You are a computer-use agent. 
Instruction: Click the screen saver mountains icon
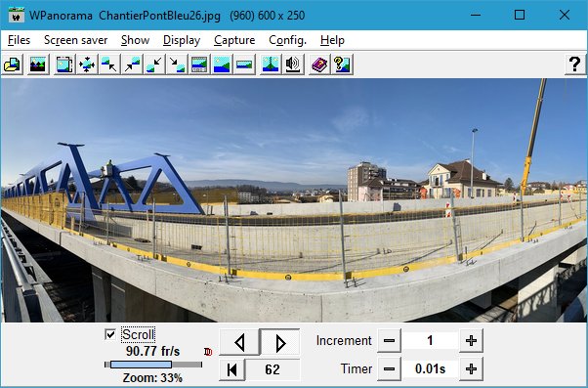coord(38,65)
